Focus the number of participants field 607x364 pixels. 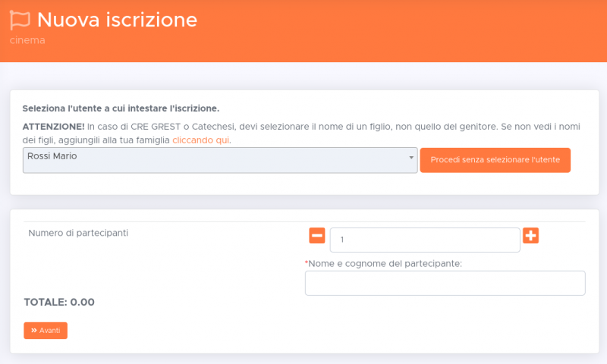(425, 240)
